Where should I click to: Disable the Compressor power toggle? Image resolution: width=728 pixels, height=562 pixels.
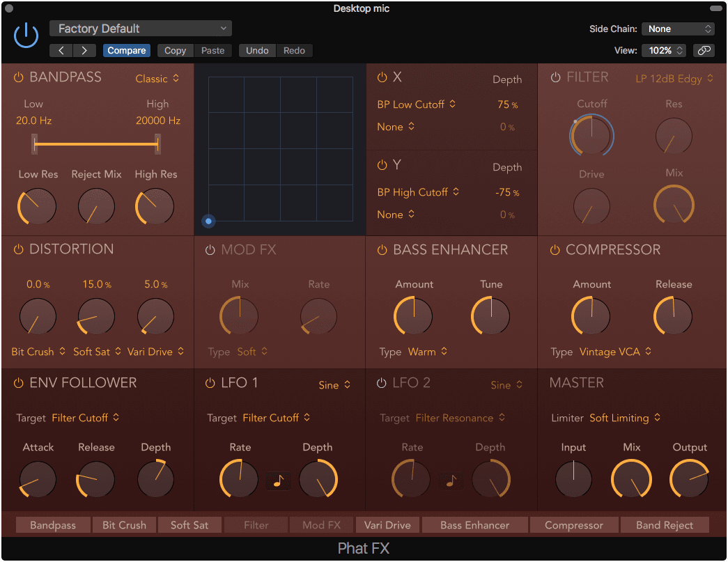[555, 250]
